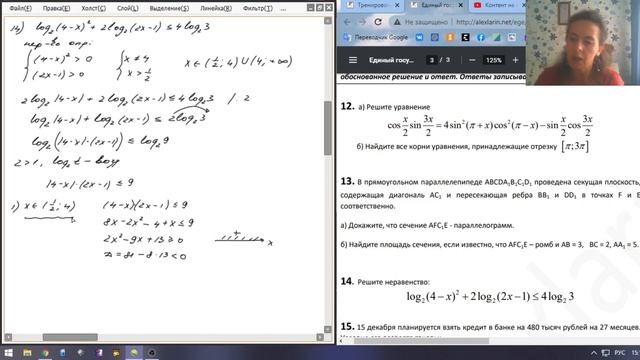Open the Переводчик Google bookmark
Viewport: 640px width, 360px height.
376,37
